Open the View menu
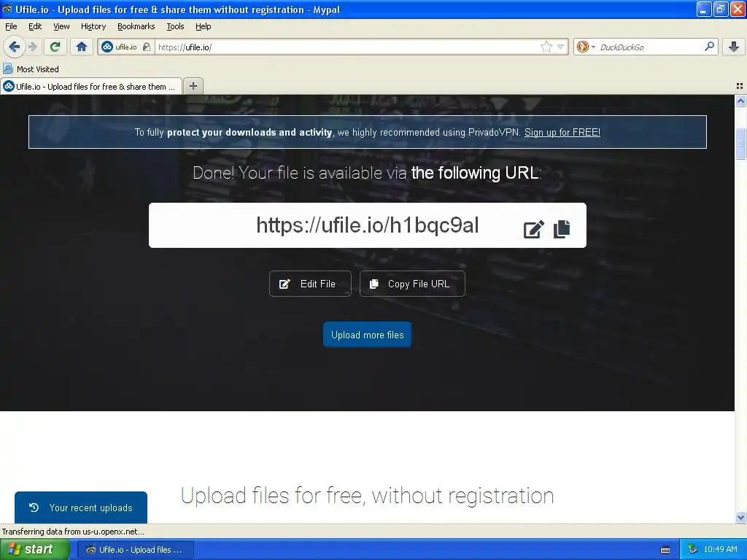The width and height of the screenshot is (747, 560). [x=61, y=26]
